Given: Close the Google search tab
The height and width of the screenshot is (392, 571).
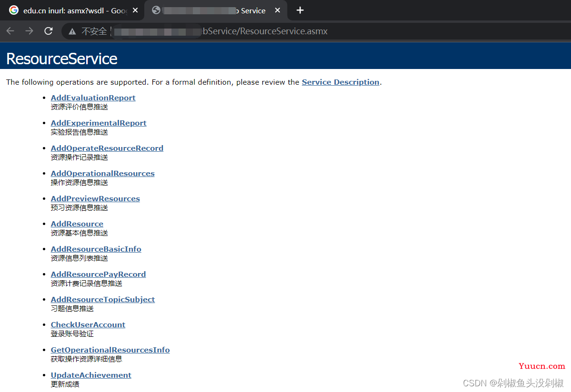Looking at the screenshot, I should pos(135,10).
